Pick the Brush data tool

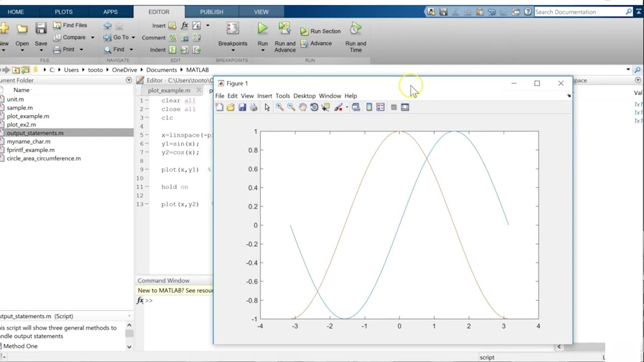(x=338, y=107)
